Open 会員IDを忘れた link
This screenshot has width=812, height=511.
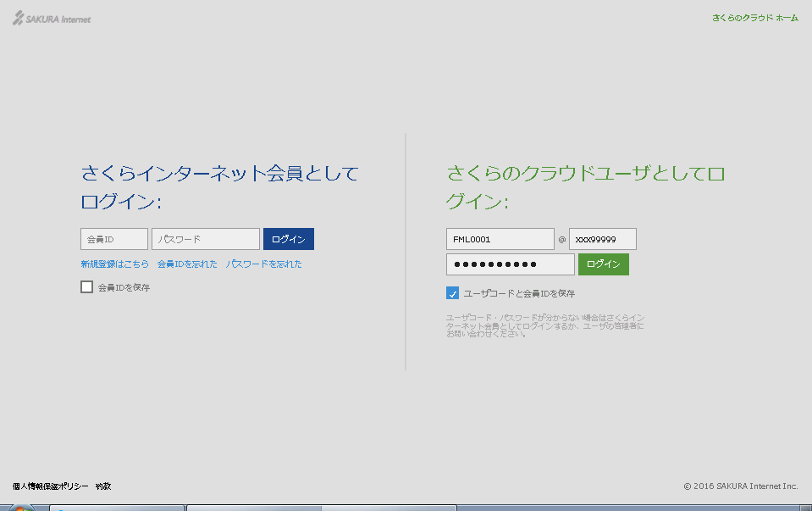[x=187, y=264]
